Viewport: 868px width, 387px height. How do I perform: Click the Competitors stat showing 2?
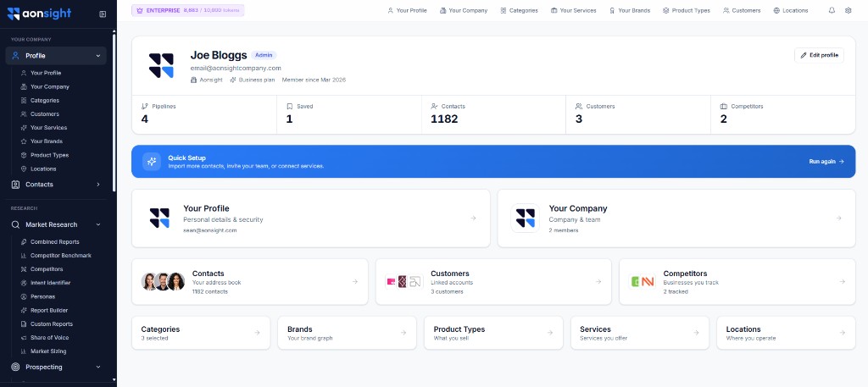coord(782,114)
